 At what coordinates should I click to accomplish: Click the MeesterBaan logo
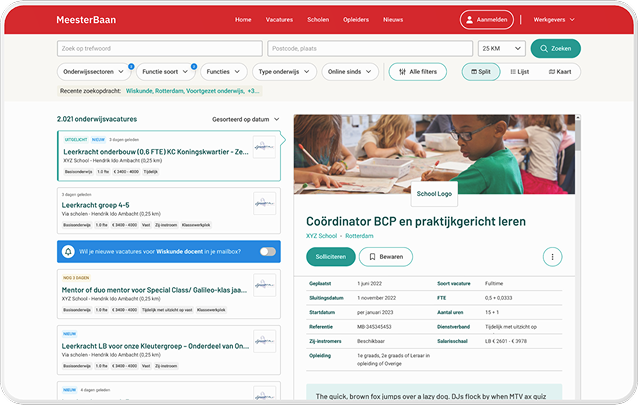[x=86, y=20]
